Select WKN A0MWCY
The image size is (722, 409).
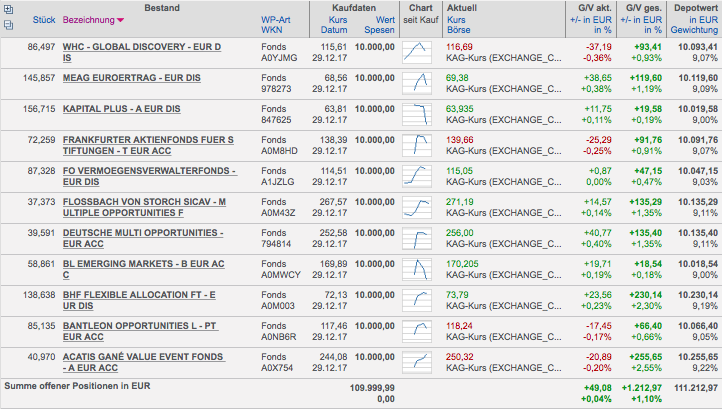click(x=280, y=275)
